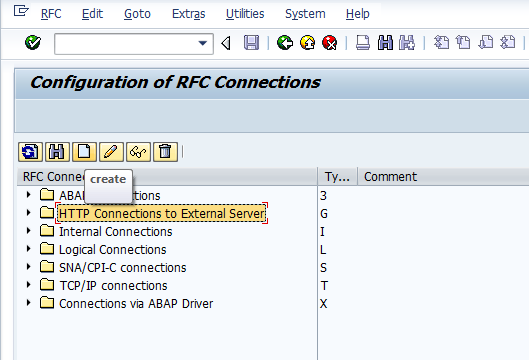Select the TCP/IP connections row
Screen dimensions: 529x360
[113, 286]
